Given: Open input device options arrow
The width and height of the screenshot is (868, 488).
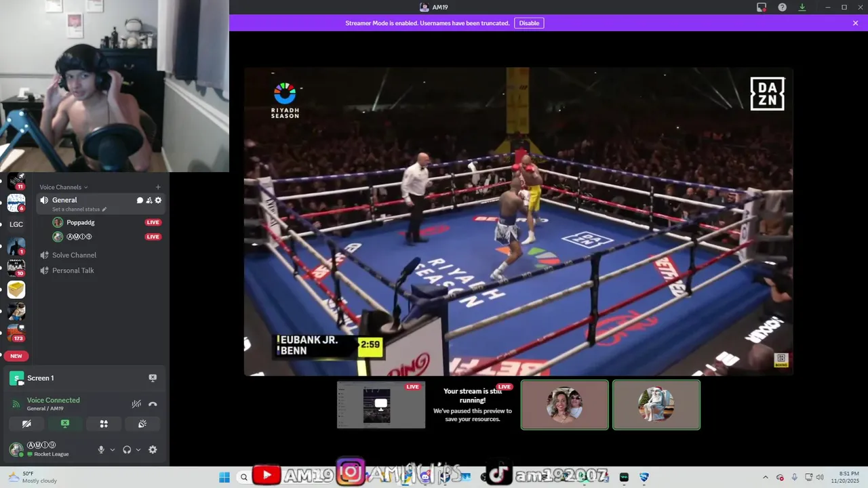Looking at the screenshot, I should coord(113,449).
